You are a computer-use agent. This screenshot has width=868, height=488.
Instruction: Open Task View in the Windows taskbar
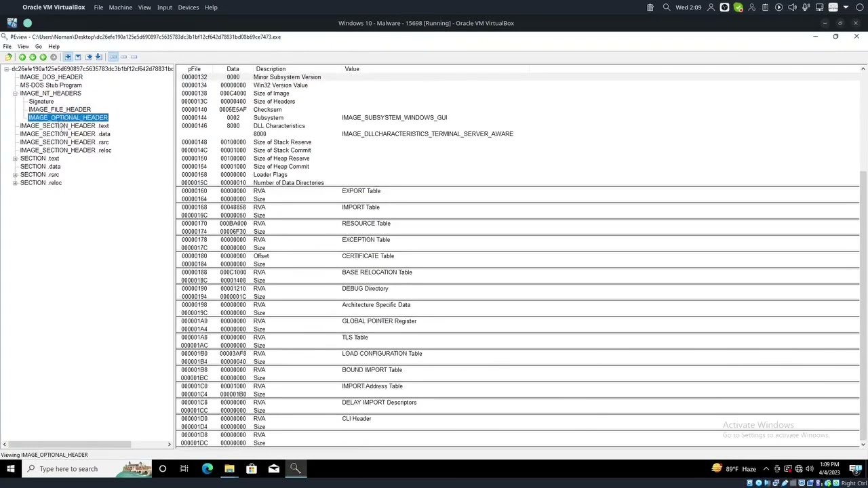click(x=184, y=468)
